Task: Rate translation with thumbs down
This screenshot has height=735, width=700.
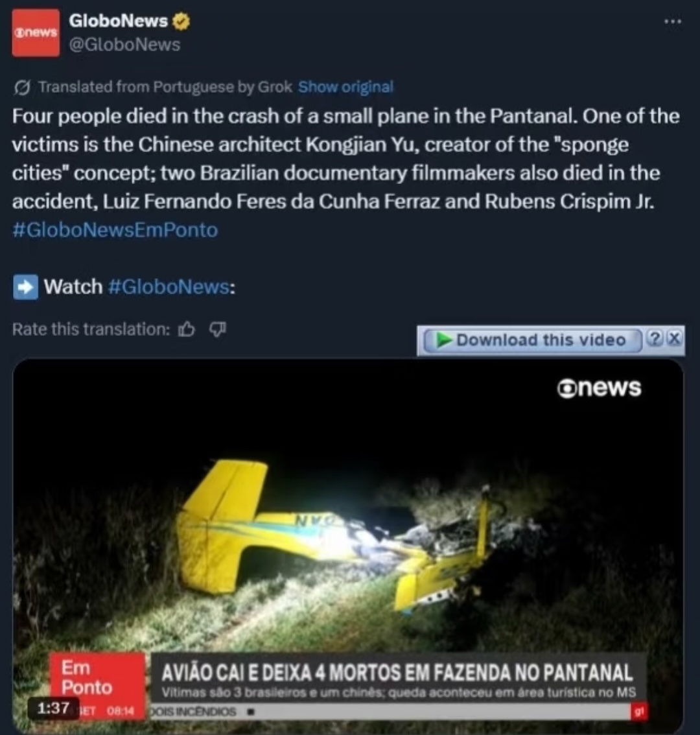Action: (x=217, y=329)
